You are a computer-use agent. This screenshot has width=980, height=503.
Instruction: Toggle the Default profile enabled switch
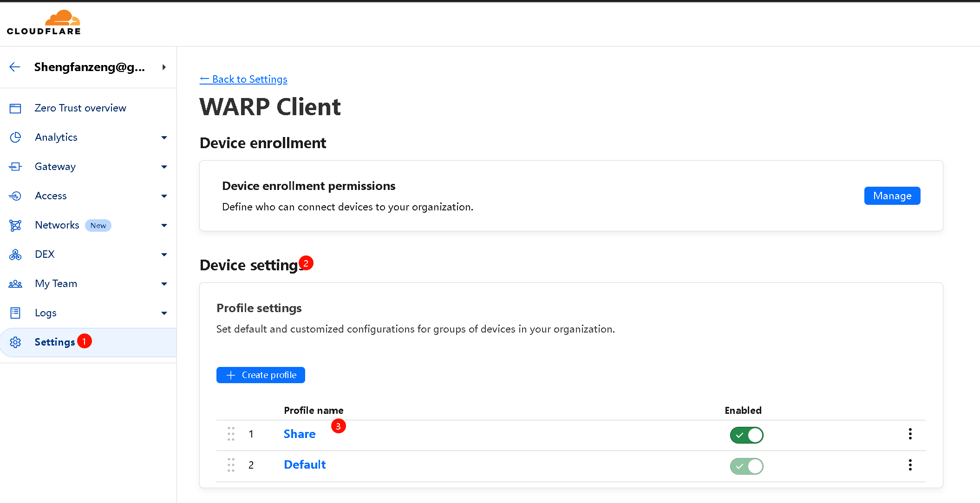click(x=746, y=466)
